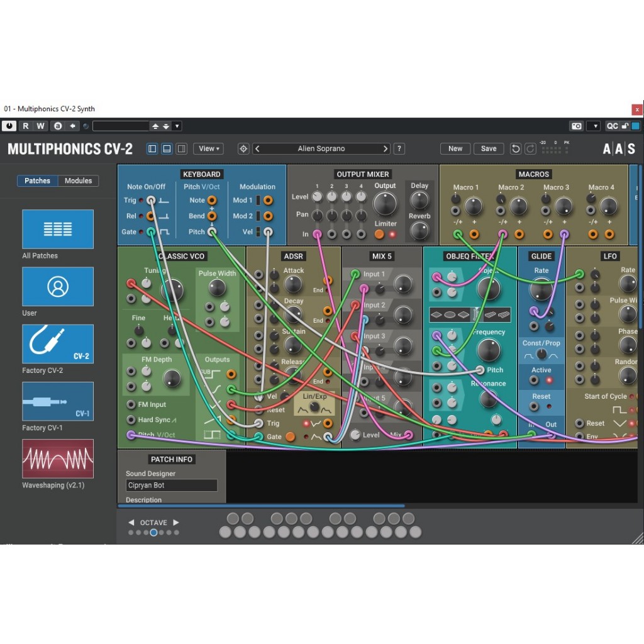
Task: Toggle the right panel layout icon
Action: 182,148
